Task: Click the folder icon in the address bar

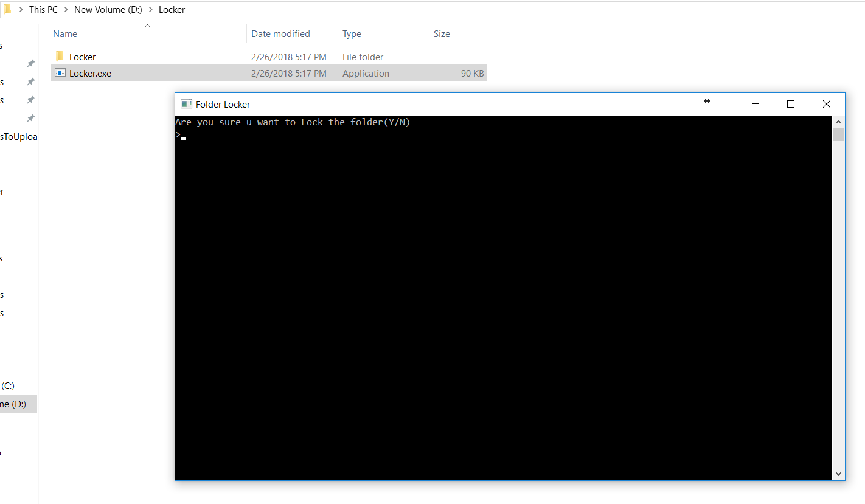Action: pos(7,9)
